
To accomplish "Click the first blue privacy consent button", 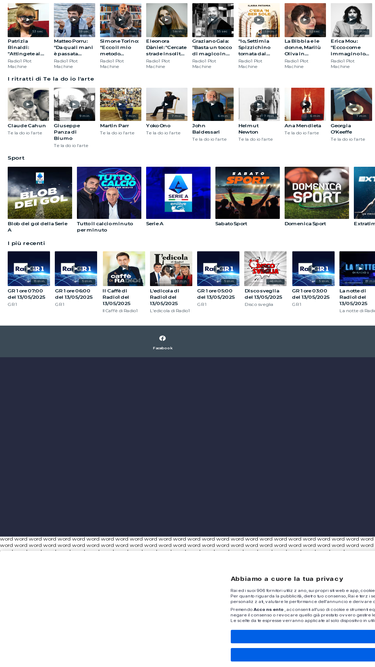I will click(303, 636).
